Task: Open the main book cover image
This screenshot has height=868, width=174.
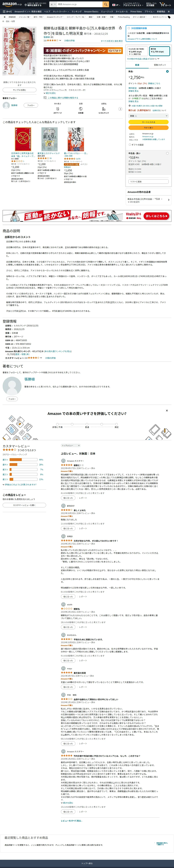Action: point(19,51)
